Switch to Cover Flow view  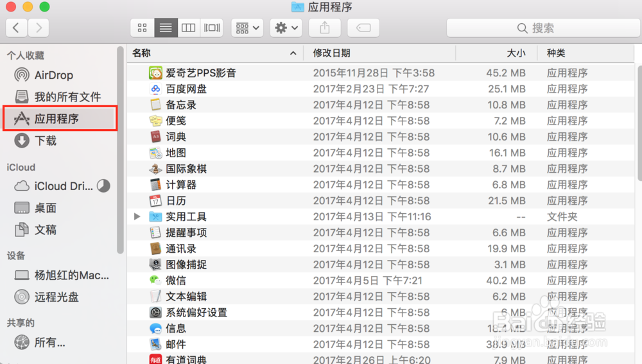point(212,28)
